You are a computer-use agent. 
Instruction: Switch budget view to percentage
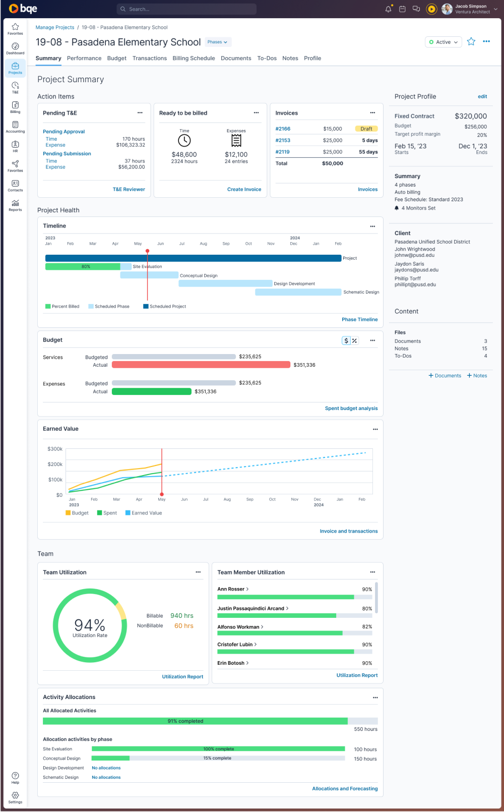pos(354,340)
